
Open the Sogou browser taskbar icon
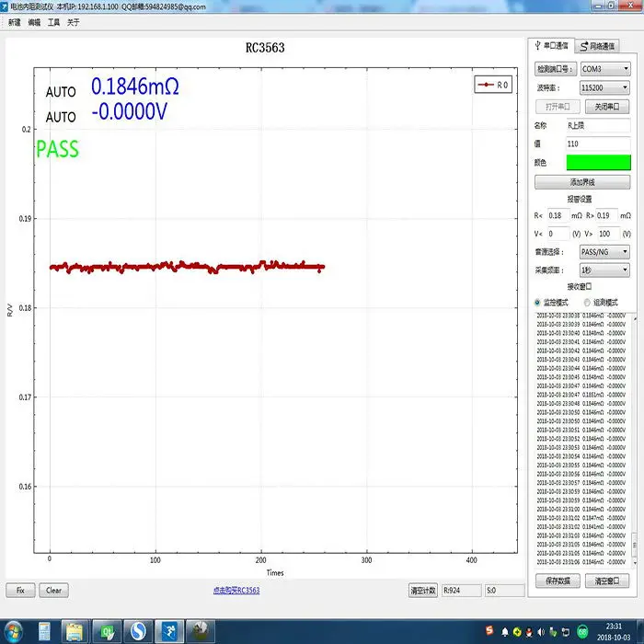(x=138, y=632)
